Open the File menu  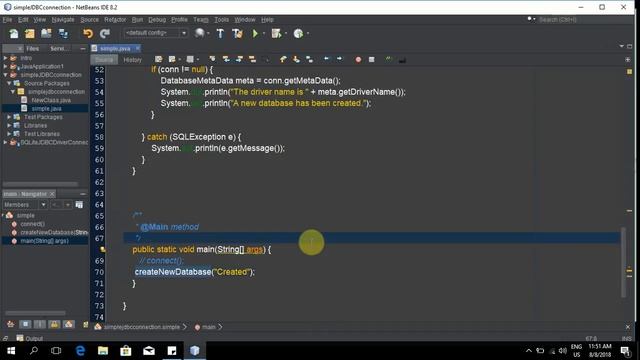coord(7,20)
